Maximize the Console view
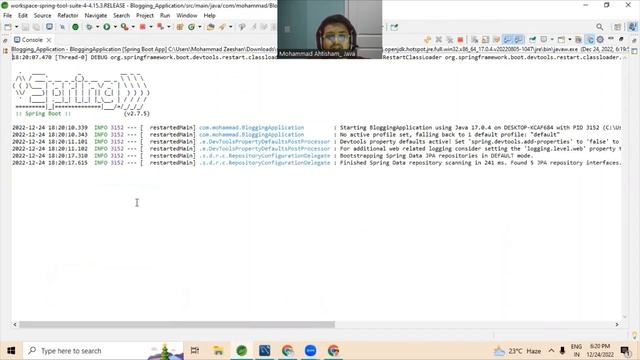This screenshot has height=360, width=640. point(621,39)
